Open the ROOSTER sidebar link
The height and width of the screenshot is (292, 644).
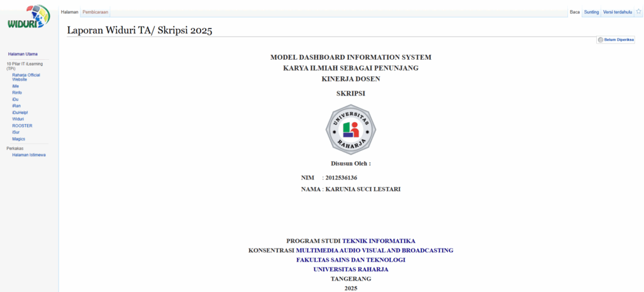point(22,126)
